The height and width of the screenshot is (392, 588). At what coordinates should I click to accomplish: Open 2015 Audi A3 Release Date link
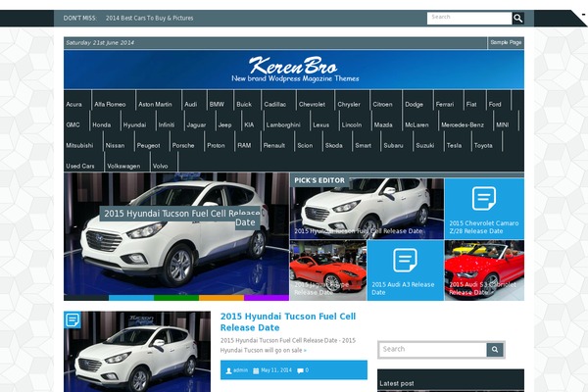[403, 288]
